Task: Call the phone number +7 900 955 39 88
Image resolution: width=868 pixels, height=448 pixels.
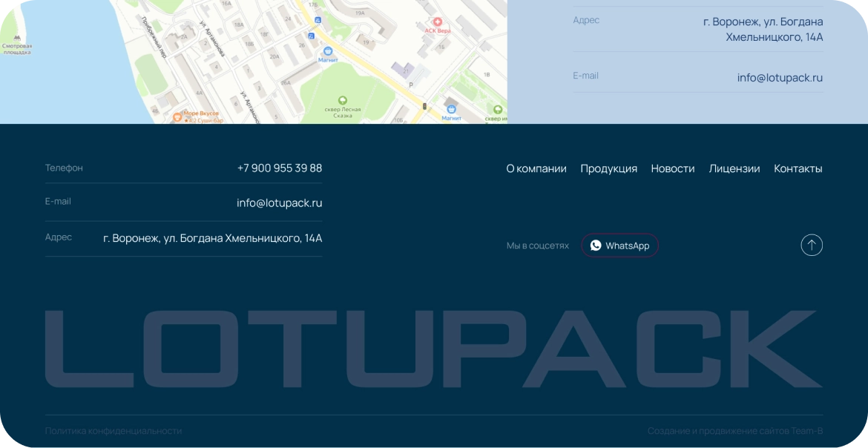Action: (x=280, y=168)
